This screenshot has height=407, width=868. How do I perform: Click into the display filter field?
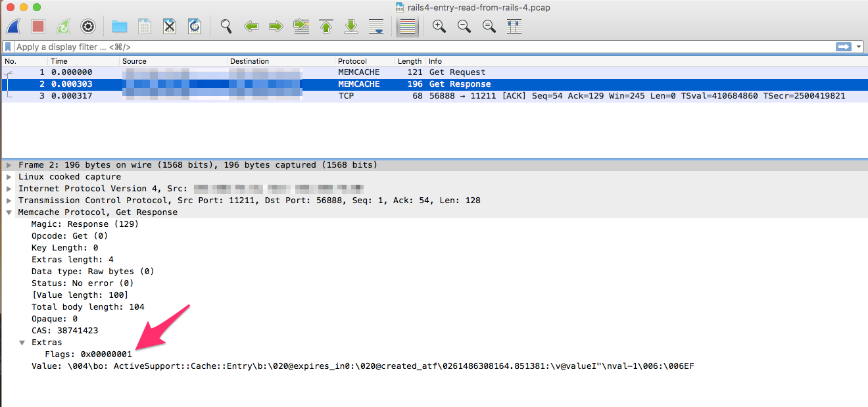coord(395,47)
